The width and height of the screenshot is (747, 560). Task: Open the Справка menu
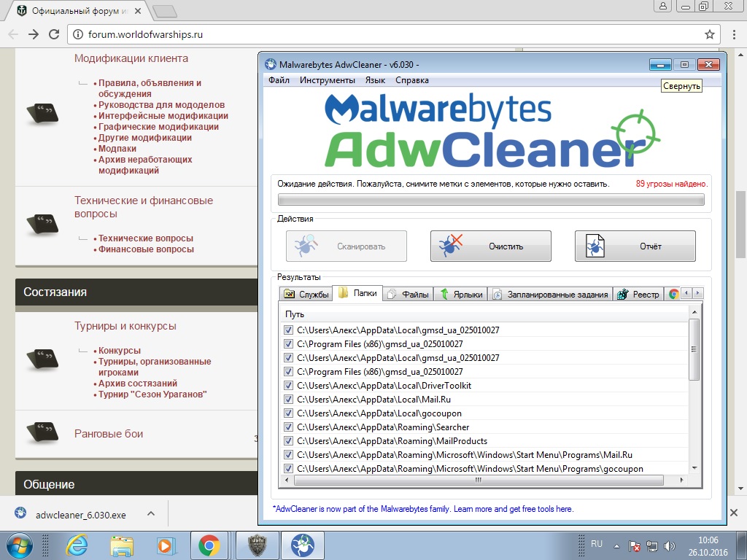click(x=411, y=80)
